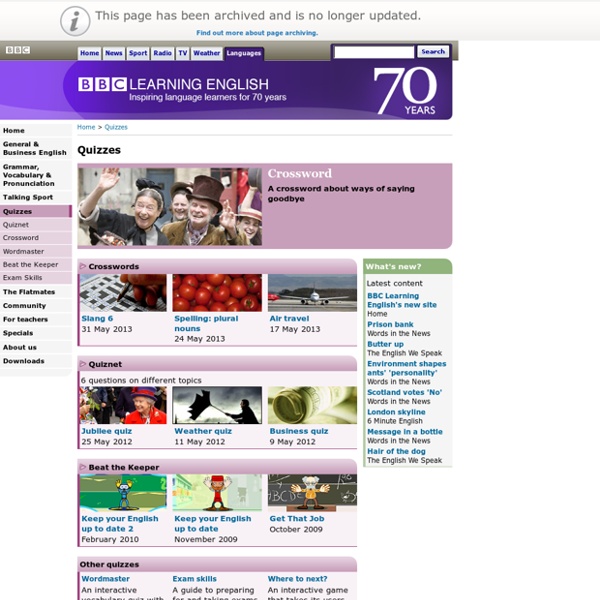Screen dimensions: 600x600
Task: Click inside the search text field
Action: click(373, 52)
